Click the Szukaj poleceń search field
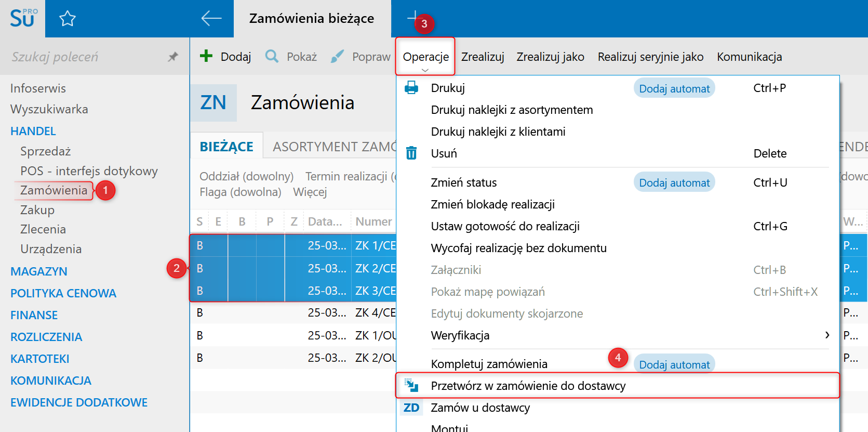 click(86, 57)
